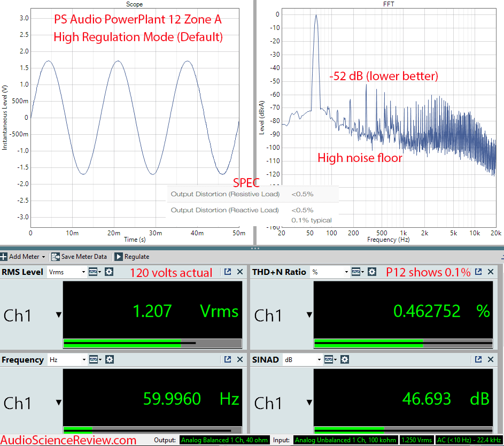Open bargraph options icon on THD+N Ratio meter
This screenshot has width=504, height=446.
(358, 272)
